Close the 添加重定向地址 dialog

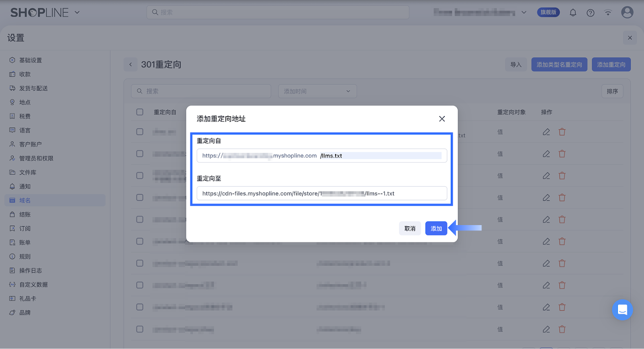[x=442, y=119]
